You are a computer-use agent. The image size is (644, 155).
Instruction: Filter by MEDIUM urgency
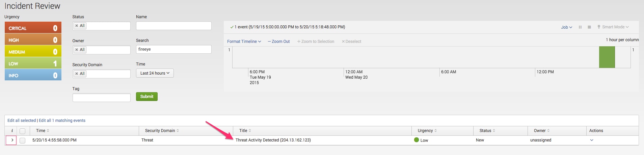coord(33,51)
